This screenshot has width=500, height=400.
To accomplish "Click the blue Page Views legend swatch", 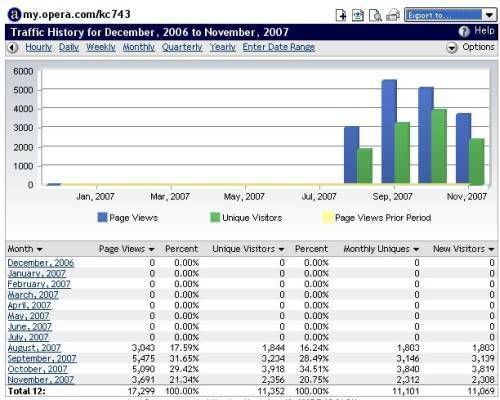I will point(102,217).
